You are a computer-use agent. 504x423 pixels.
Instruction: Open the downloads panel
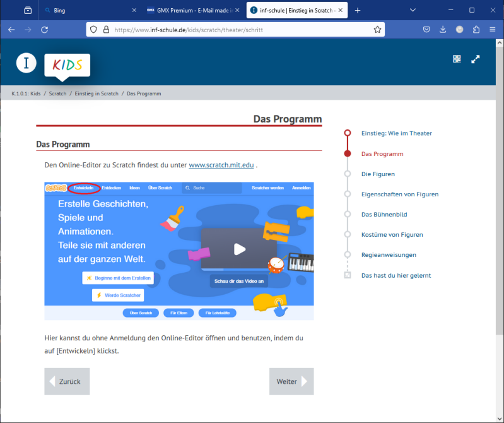click(443, 30)
